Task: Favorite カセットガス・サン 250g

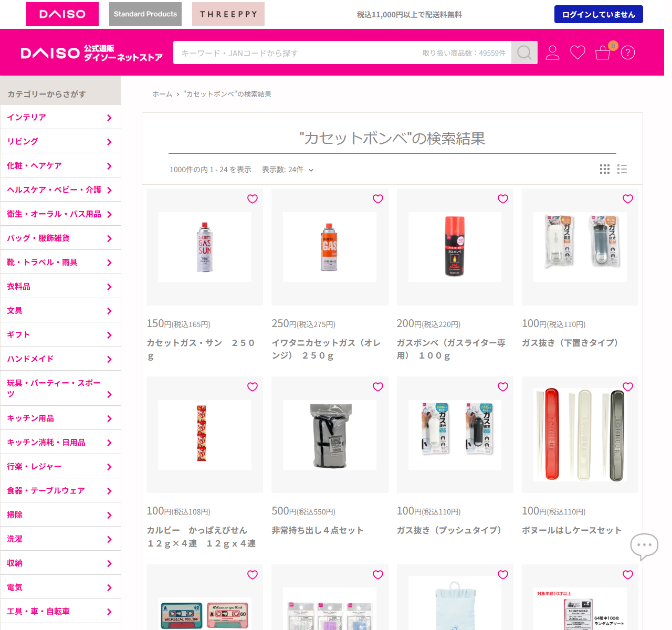Action: 253,199
